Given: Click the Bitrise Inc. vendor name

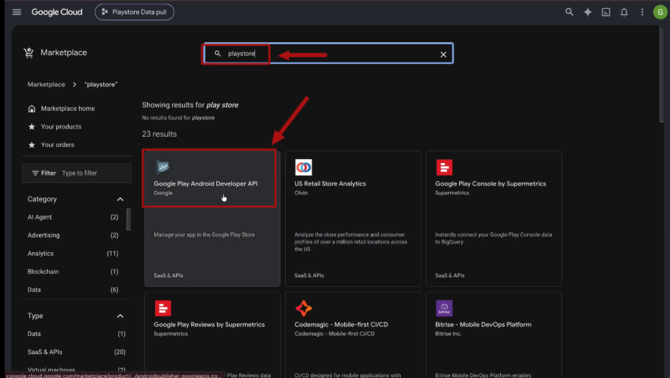Looking at the screenshot, I should [x=448, y=334].
